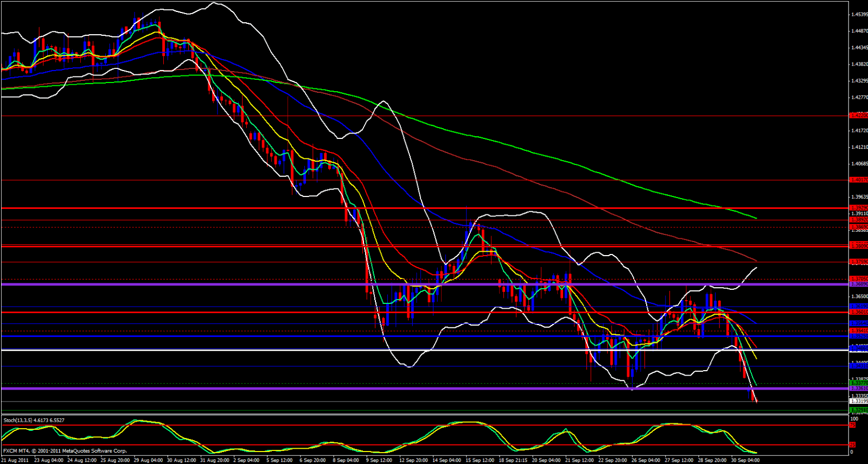Select the red 1.40170 price label
868x464 pixels.
coord(858,180)
